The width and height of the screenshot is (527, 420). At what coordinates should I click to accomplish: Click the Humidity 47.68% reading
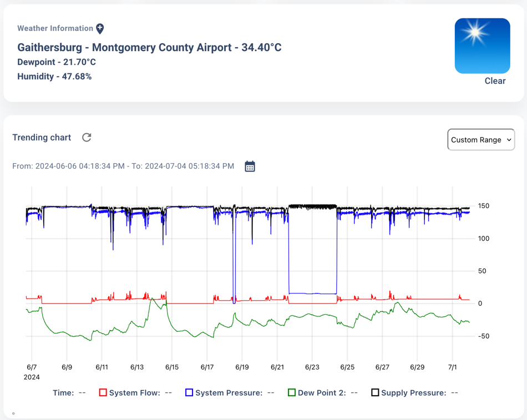pos(54,77)
